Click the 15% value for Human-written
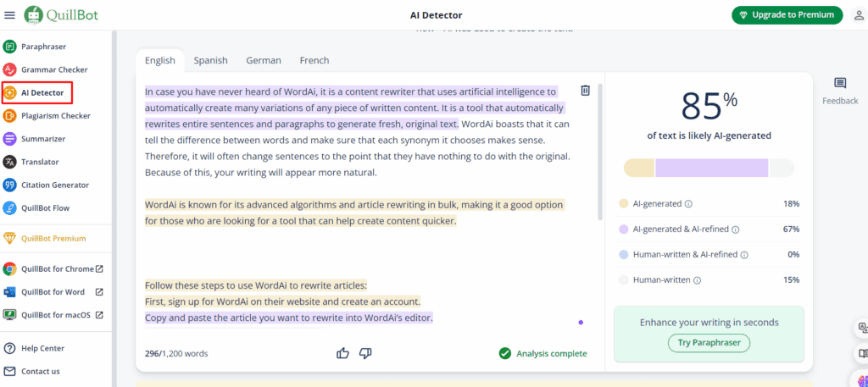The image size is (868, 387). point(791,280)
